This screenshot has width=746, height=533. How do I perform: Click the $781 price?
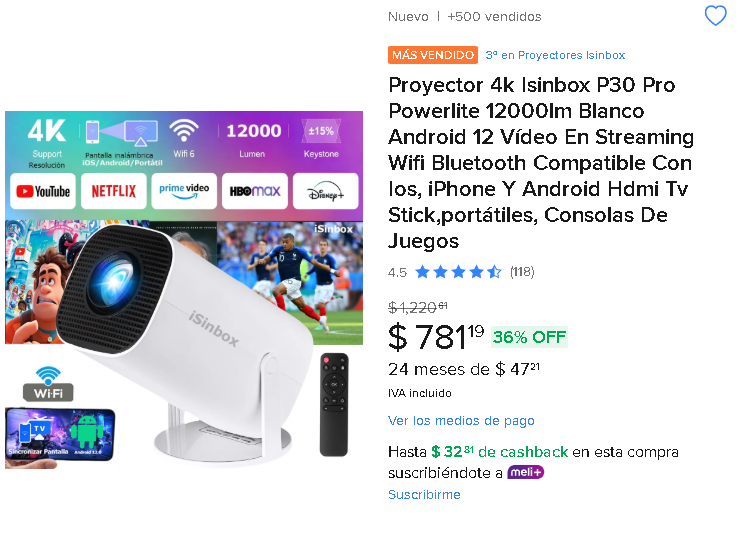[x=436, y=336]
